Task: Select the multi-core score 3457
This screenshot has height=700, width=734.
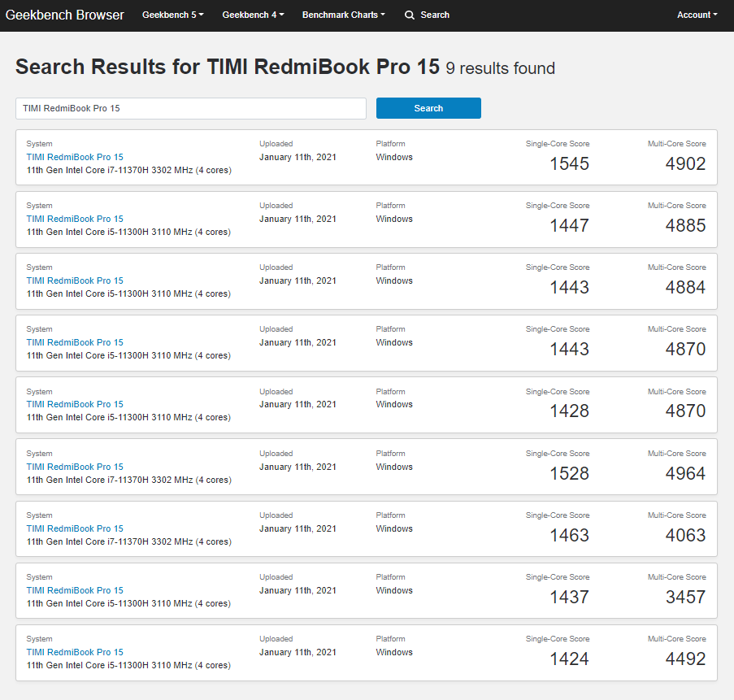Action: [x=685, y=597]
